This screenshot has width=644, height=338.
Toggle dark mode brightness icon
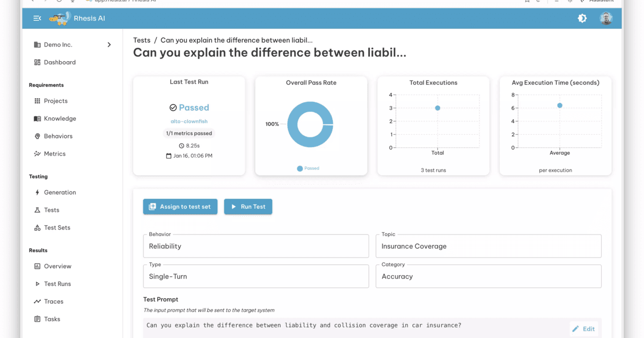[x=582, y=18]
